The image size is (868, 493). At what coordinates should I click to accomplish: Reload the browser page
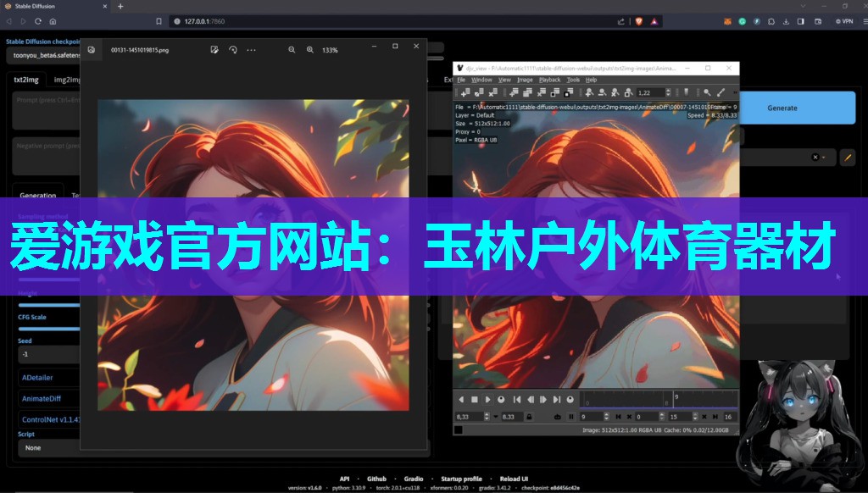38,21
